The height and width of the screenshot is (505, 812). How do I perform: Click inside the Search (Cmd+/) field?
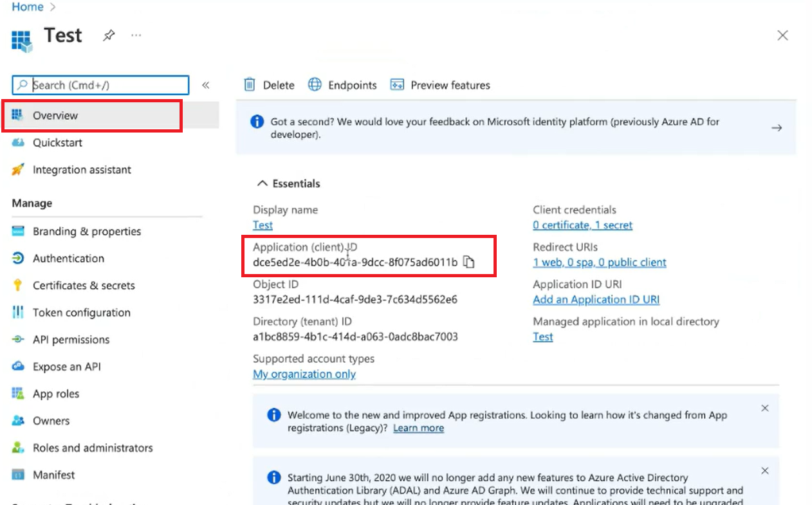[100, 85]
